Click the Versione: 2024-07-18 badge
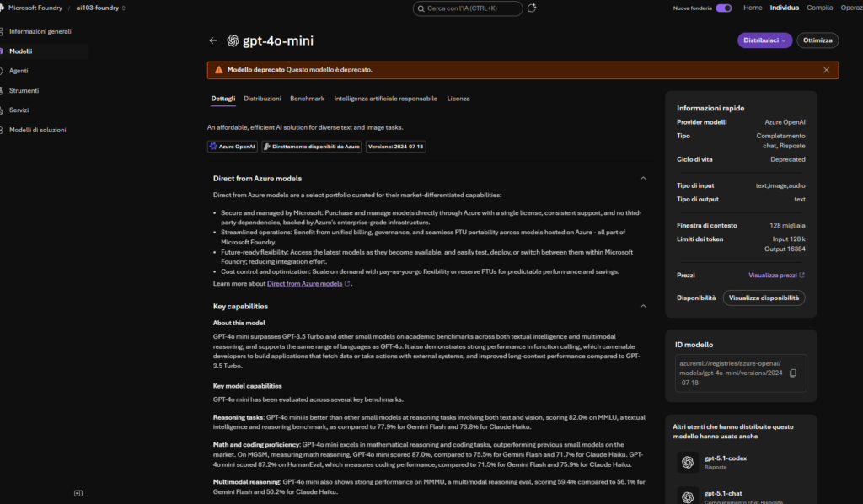Screen dimensions: 863x504 point(395,147)
